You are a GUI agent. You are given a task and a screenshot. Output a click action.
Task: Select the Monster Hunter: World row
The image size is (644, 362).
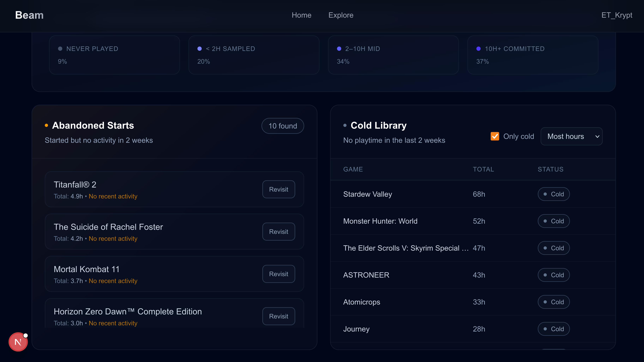point(380,221)
